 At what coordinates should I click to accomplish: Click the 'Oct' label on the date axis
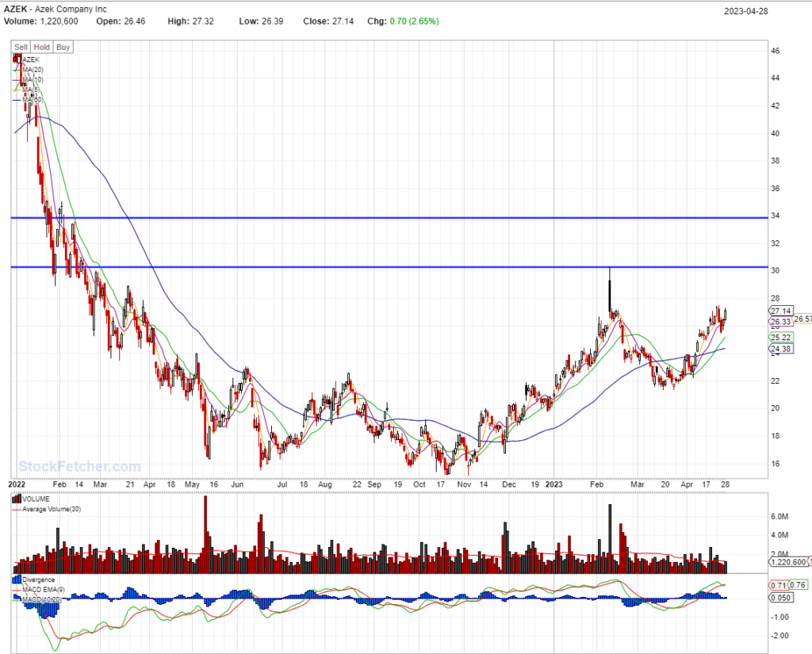pos(419,484)
